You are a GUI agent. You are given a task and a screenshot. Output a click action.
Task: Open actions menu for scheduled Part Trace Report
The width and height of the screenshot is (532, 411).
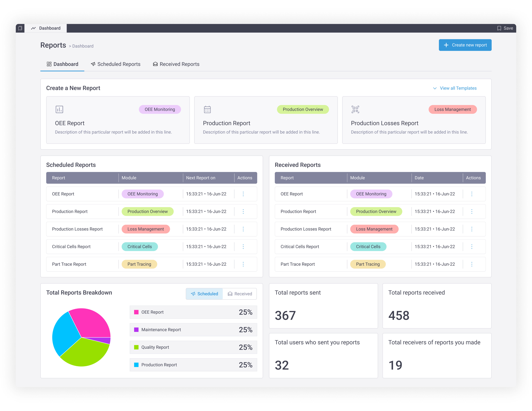click(x=243, y=264)
